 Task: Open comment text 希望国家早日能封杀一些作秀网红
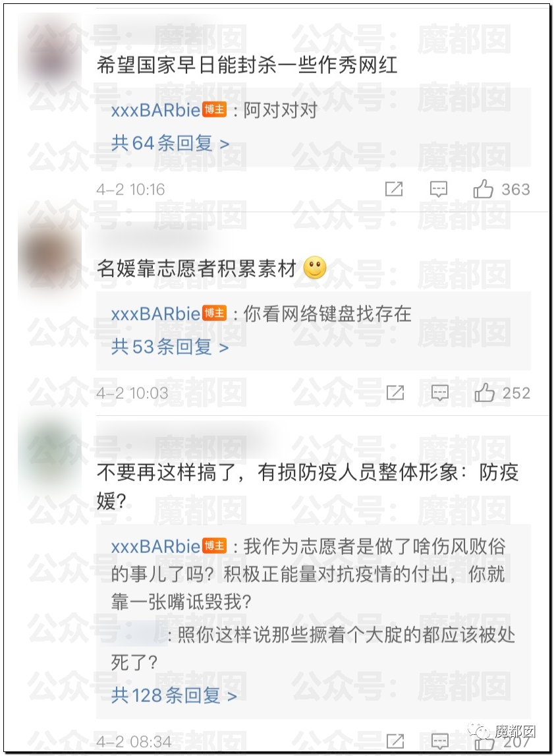tap(246, 65)
